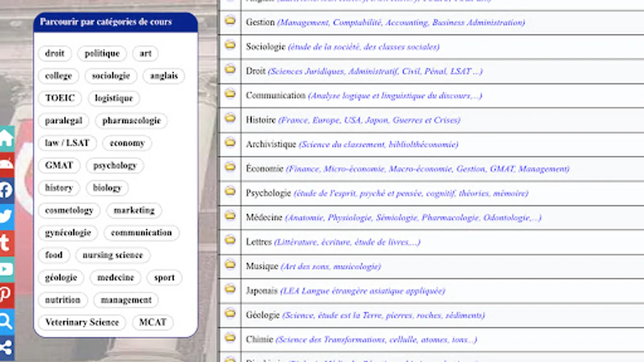644x362 pixels.
Task: Open the Pinterest share icon
Action: pyautogui.click(x=7, y=296)
